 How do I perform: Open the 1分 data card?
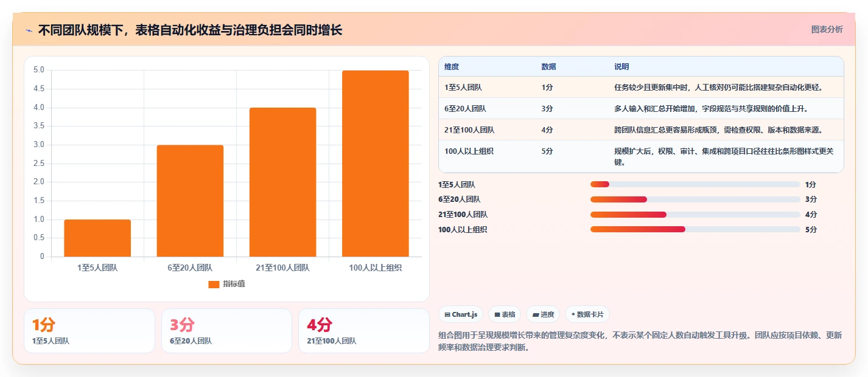(x=89, y=331)
